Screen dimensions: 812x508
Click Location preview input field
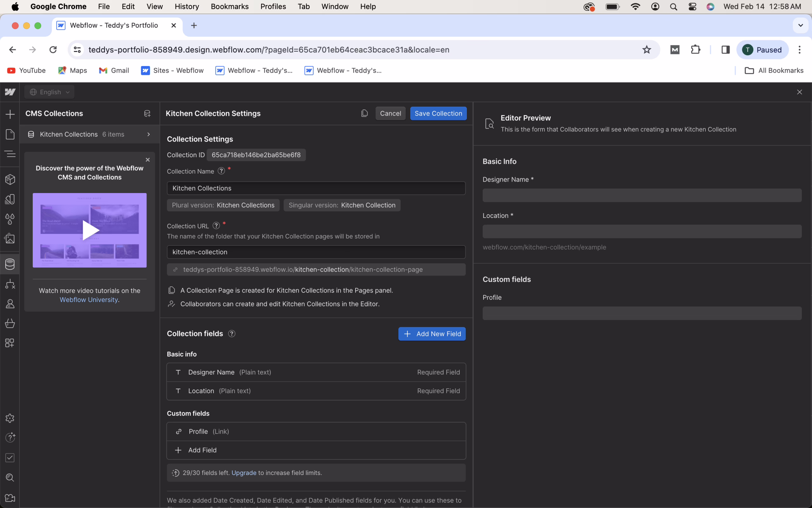click(x=642, y=231)
